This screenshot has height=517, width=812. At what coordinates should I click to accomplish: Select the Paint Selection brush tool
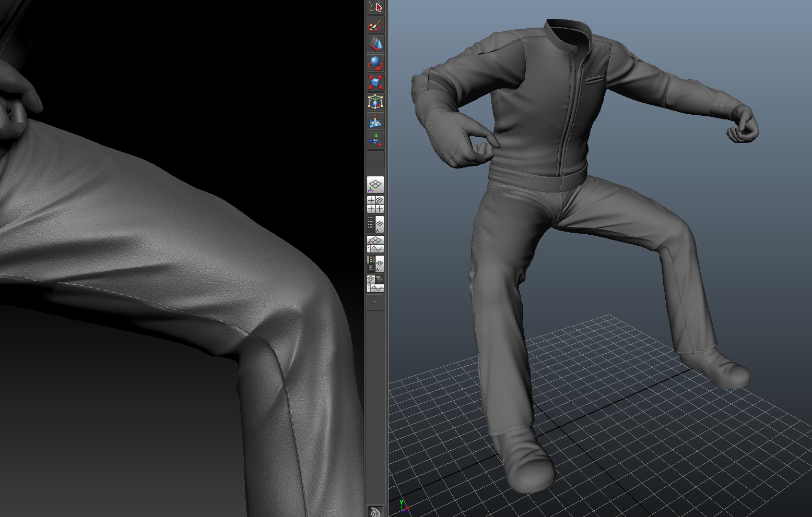click(x=375, y=25)
